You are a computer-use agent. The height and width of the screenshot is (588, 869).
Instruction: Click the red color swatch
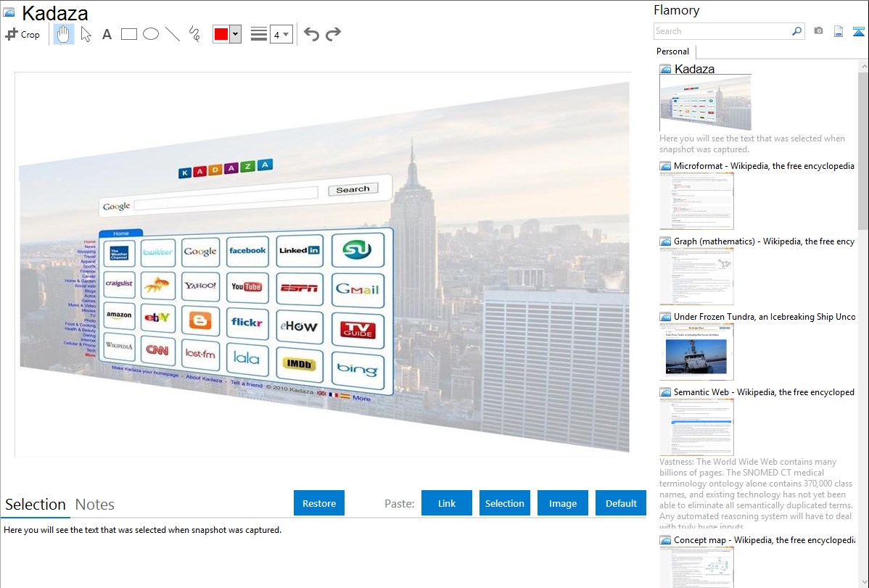221,34
